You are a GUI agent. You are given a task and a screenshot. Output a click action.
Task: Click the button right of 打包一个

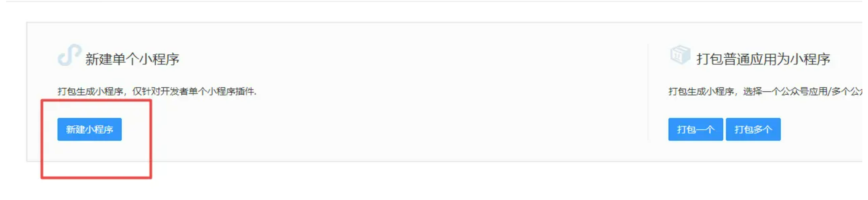753,129
